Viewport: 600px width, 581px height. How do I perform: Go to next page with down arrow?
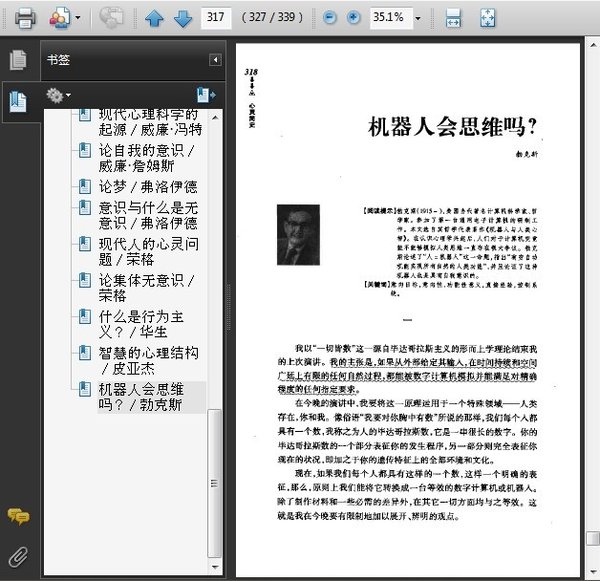point(182,18)
